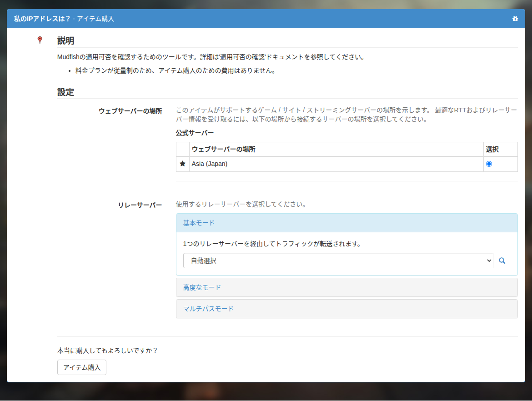
Task: Select the Asia (Japan) radio button
Action: coord(489,164)
